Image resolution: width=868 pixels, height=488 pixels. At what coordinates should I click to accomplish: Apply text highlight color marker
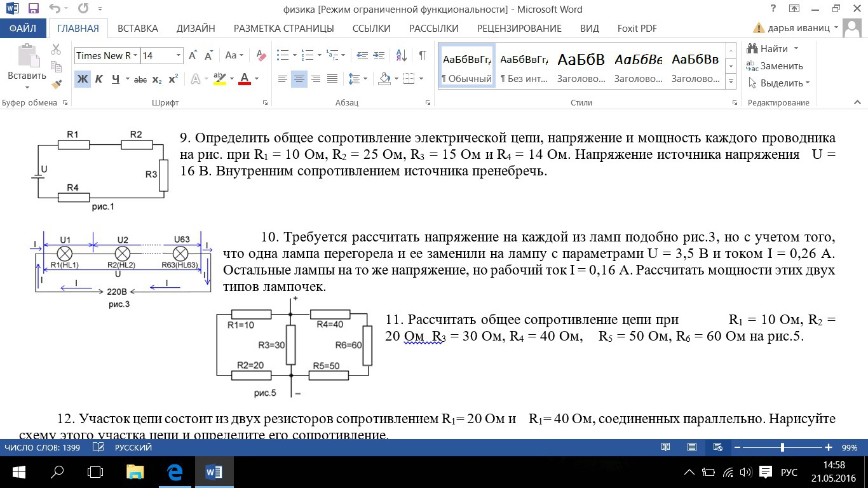point(219,79)
